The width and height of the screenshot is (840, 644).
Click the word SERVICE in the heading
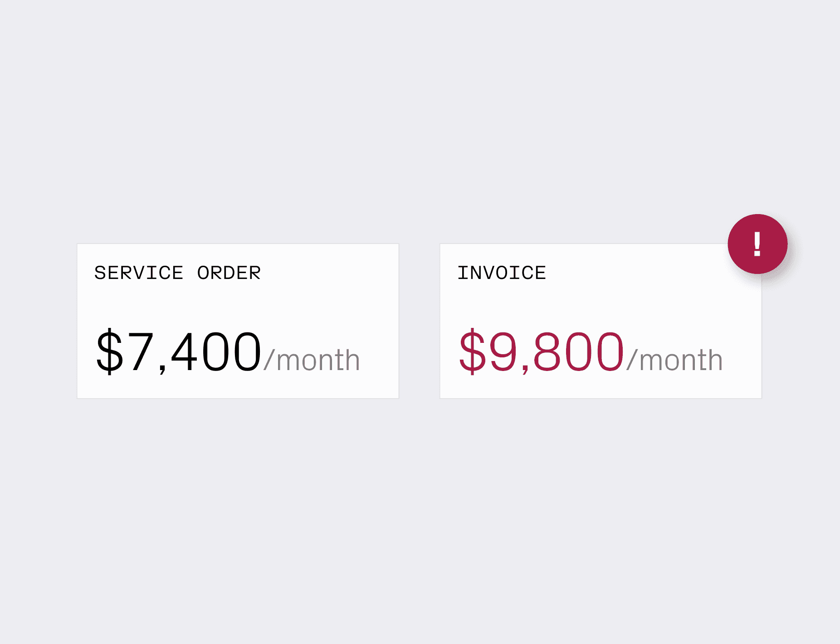(x=139, y=273)
